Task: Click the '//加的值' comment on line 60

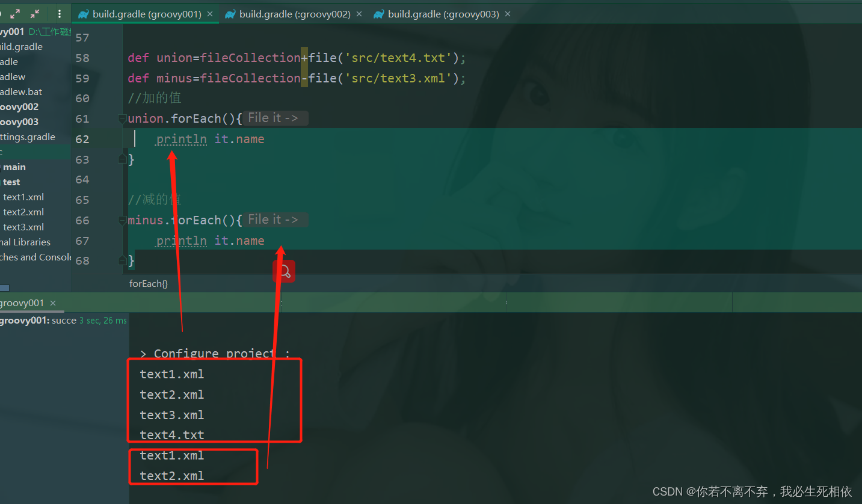Action: 155,98
